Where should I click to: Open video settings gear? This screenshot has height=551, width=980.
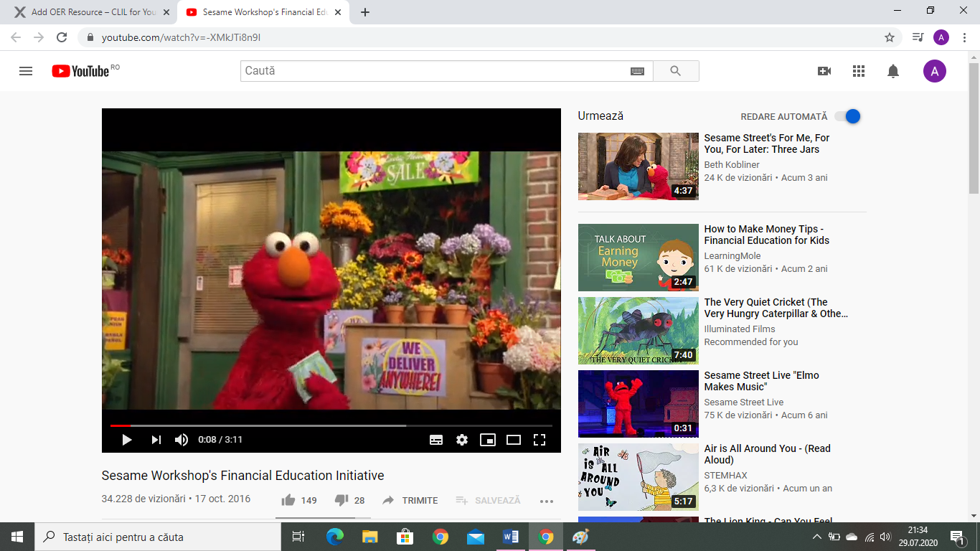462,440
